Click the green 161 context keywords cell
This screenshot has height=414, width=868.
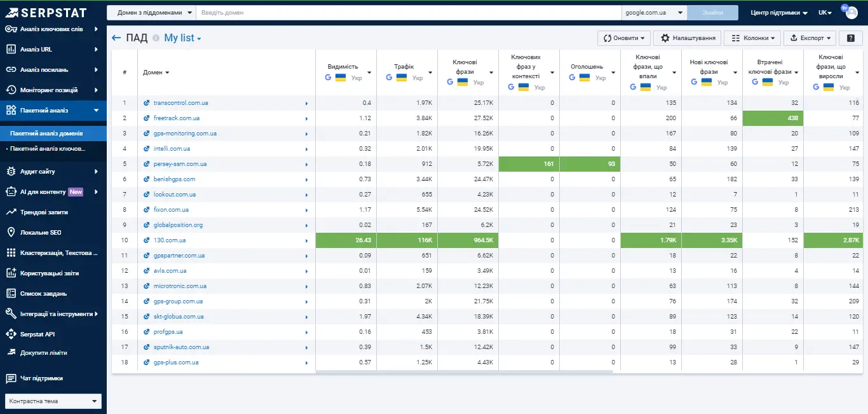529,164
